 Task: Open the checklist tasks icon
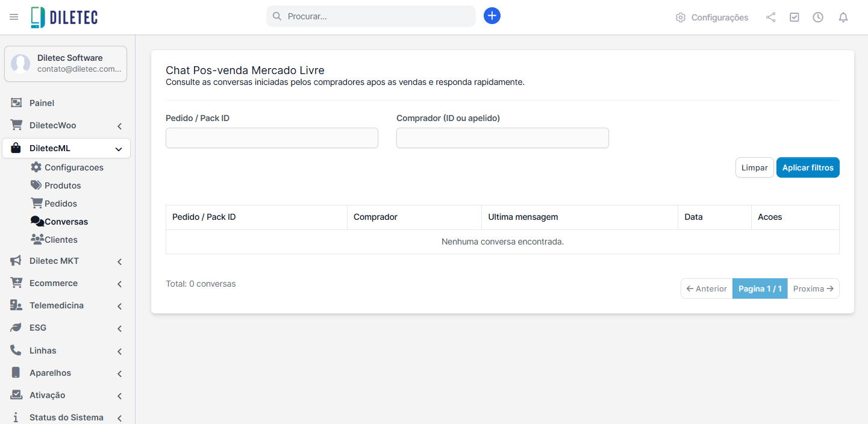click(x=795, y=17)
